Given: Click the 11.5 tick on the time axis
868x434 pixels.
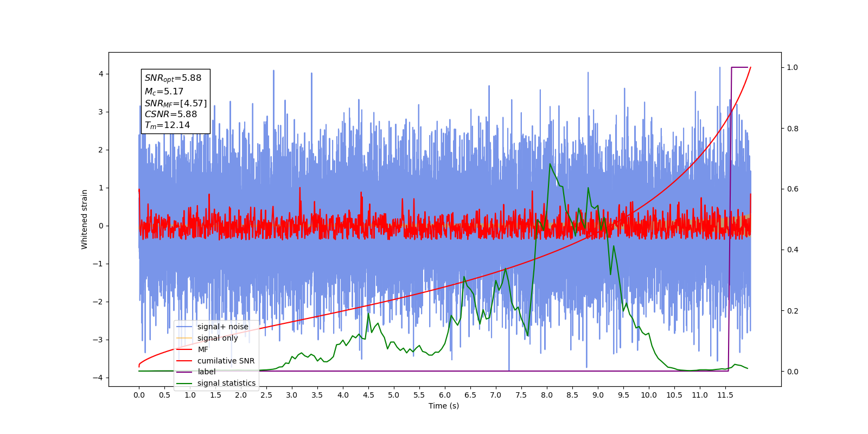Looking at the screenshot, I should click(725, 395).
